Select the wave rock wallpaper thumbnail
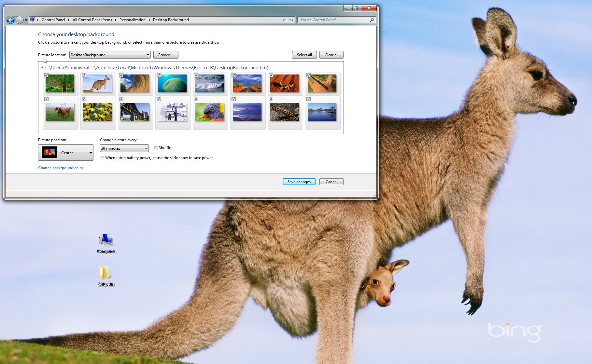This screenshot has width=592, height=364. click(x=135, y=84)
